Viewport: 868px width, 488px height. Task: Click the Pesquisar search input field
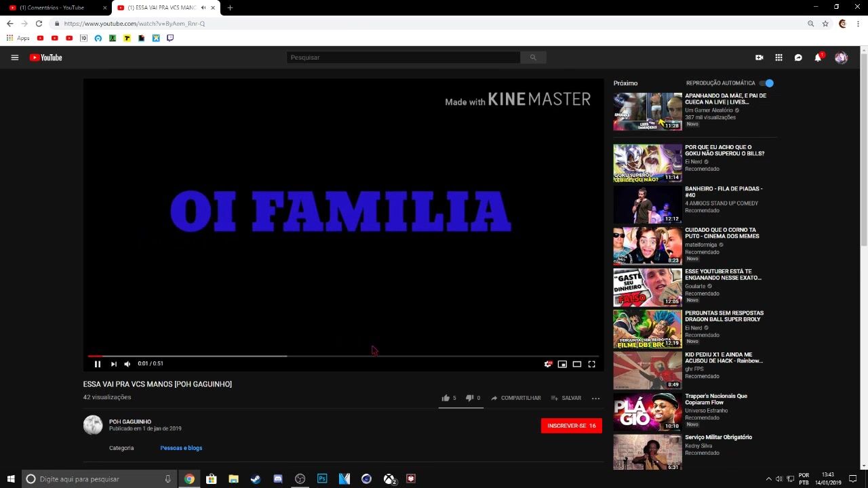403,58
